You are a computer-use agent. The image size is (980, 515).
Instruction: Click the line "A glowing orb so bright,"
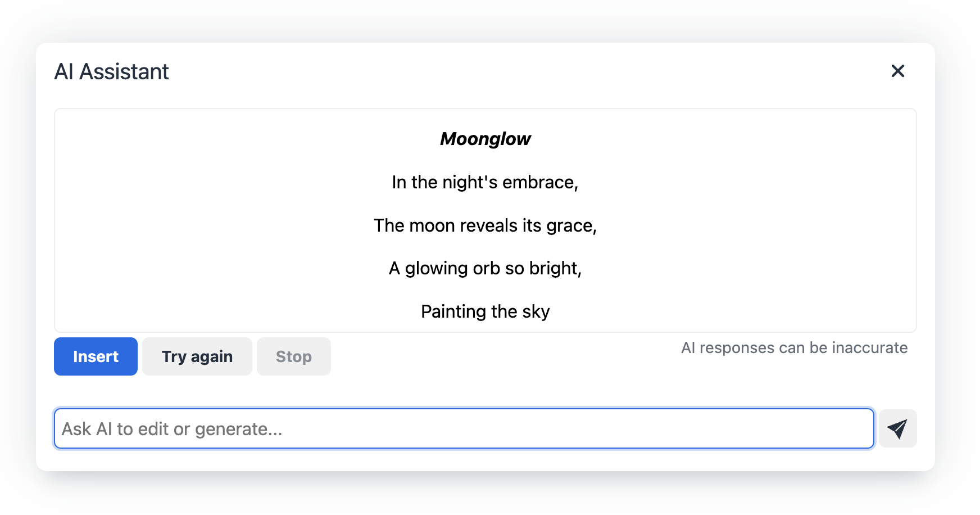[x=485, y=268]
